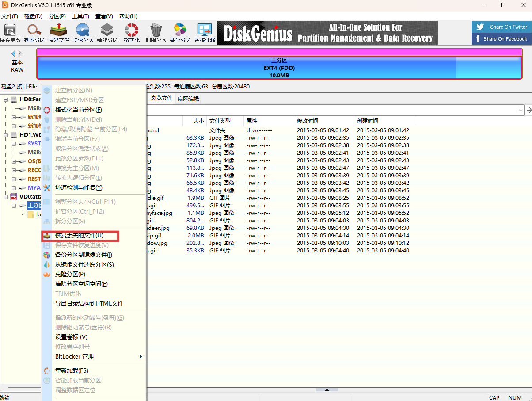Select 恢复丢失的文件 from context menu

[x=79, y=236]
